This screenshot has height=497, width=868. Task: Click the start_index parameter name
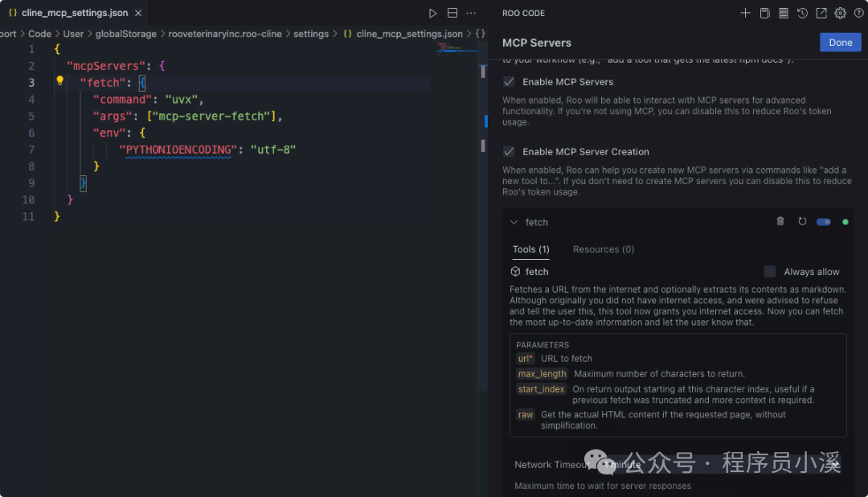pos(541,389)
